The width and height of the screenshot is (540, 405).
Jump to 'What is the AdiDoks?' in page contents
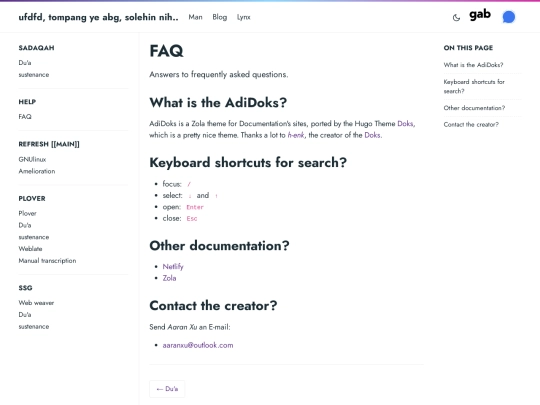pos(474,65)
